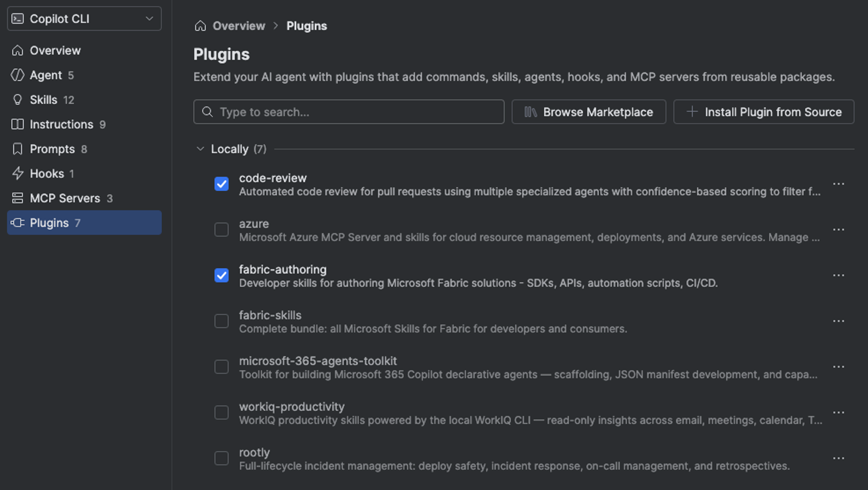Select the fabric-authoring plugin name
The image size is (868, 490).
pyautogui.click(x=283, y=270)
